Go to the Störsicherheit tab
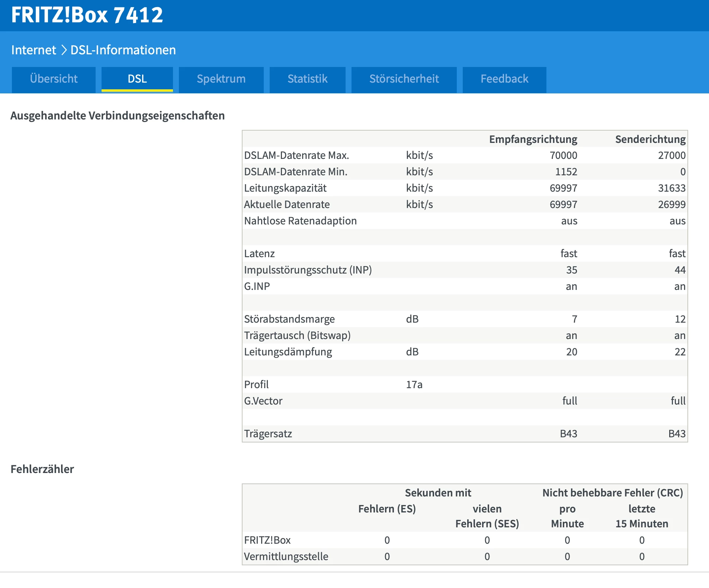Viewport: 709px width, 588px height. pyautogui.click(x=404, y=79)
